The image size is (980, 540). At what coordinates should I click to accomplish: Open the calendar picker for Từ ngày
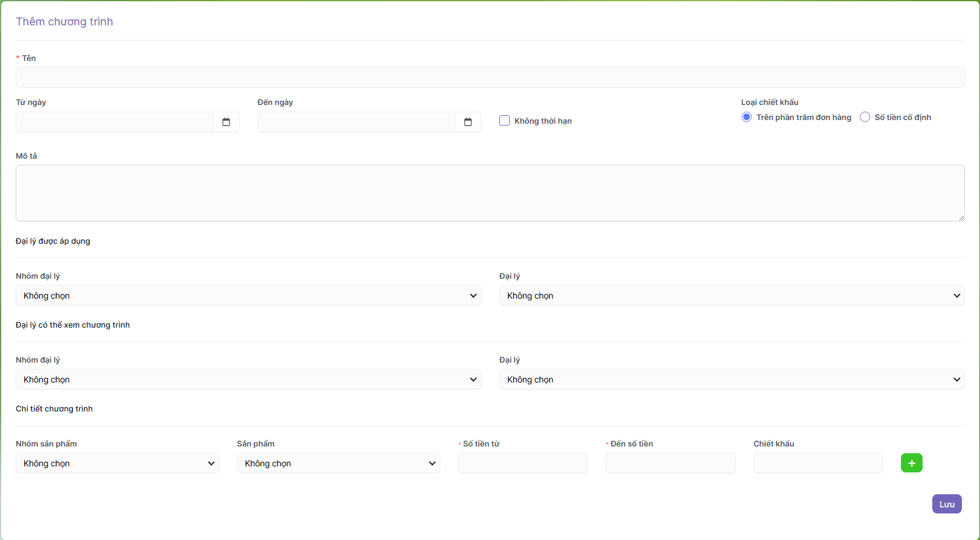point(226,122)
